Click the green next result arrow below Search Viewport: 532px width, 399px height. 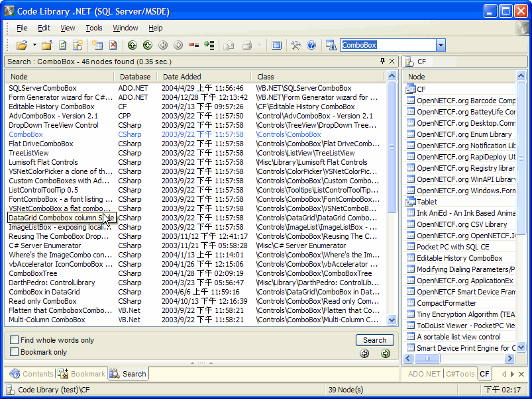pyautogui.click(x=386, y=353)
